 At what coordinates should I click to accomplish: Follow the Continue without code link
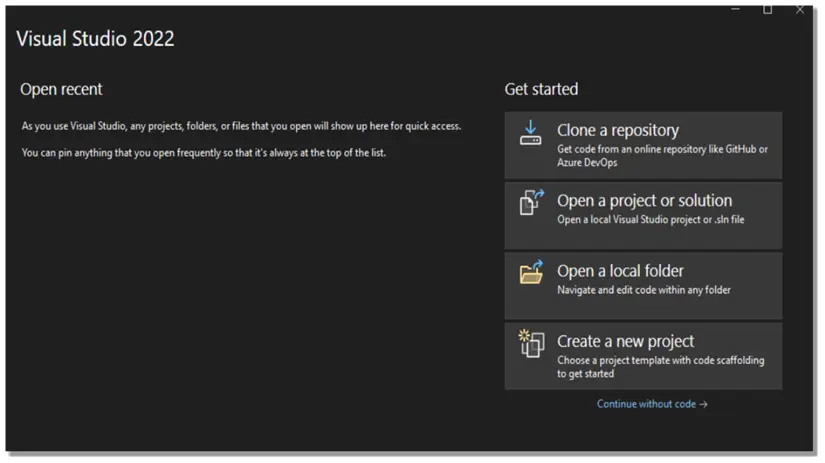click(x=652, y=404)
